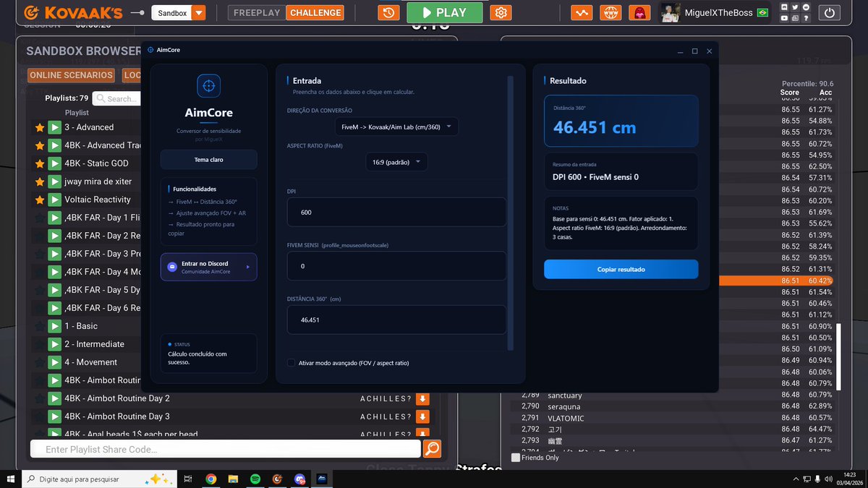Play the '4 - Movement' playlist
The image size is (868, 488).
tap(54, 362)
